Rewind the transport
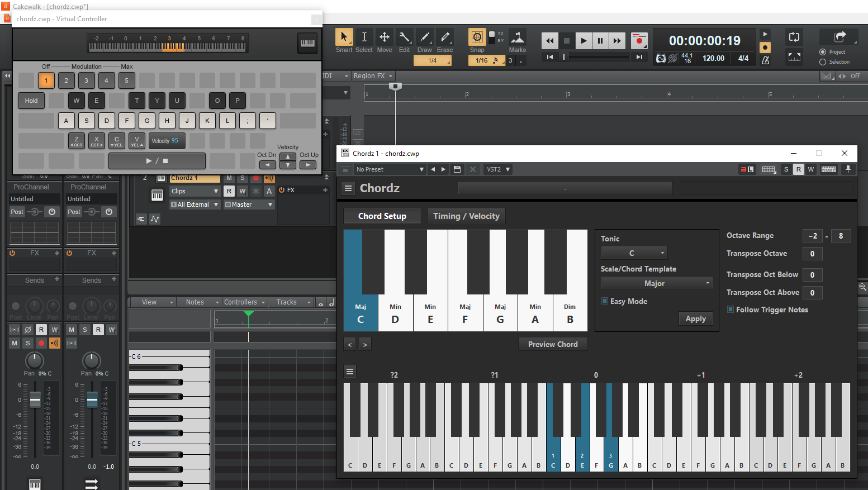 point(550,40)
